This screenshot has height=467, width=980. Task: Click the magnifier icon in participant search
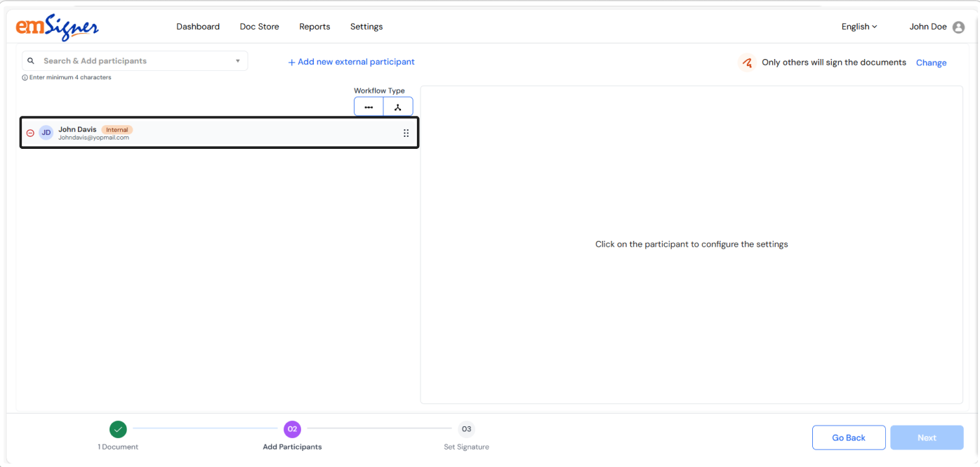click(x=31, y=61)
